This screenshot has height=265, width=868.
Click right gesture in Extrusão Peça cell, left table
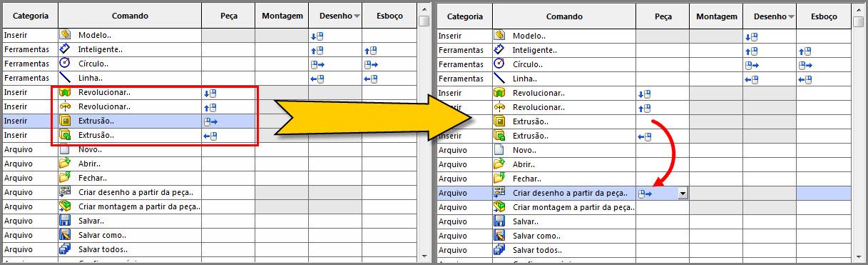tap(210, 122)
